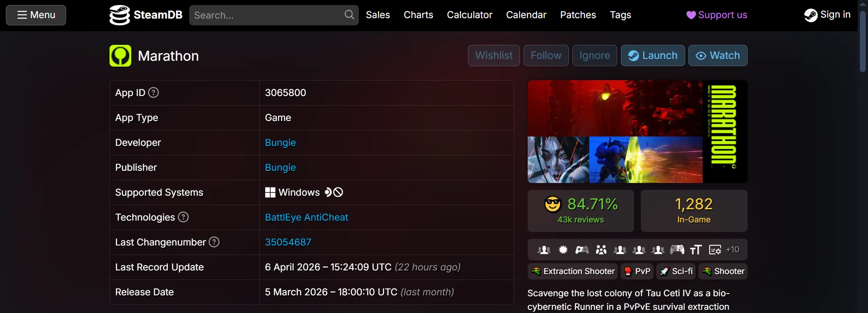Screen dimensions: 868x313
Task: Open the hamburger Menu button
Action: pyautogui.click(x=36, y=15)
